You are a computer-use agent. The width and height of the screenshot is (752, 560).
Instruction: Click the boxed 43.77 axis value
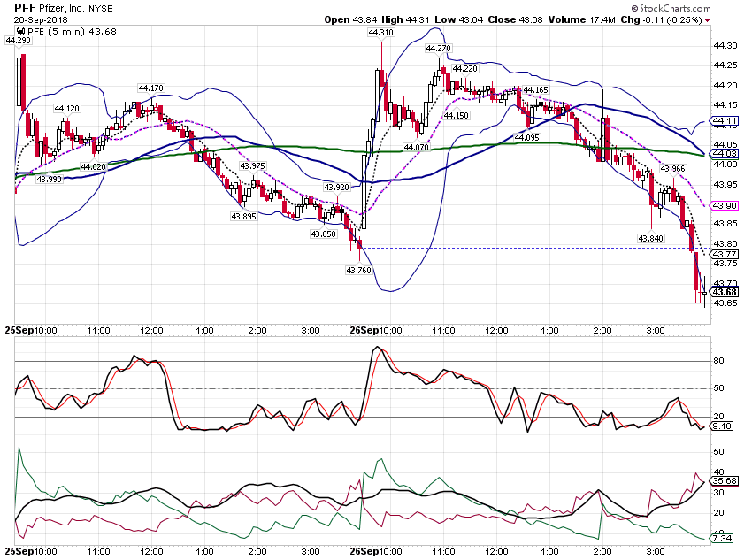pos(725,254)
